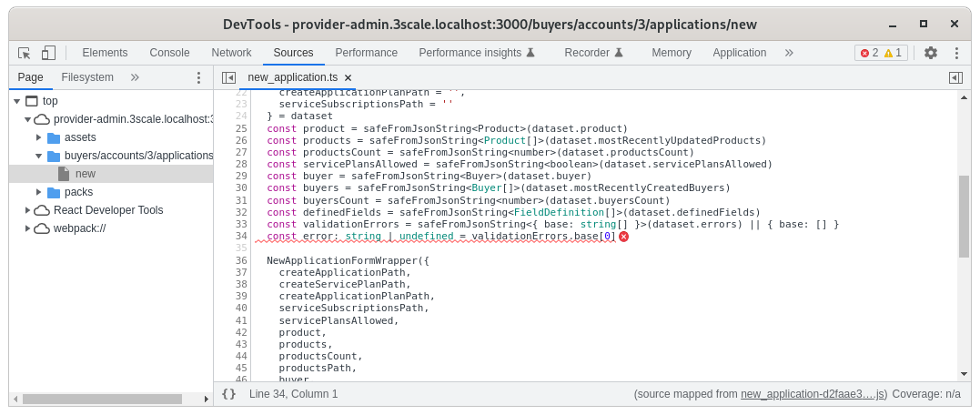
Task: Select the Sources panel tab
Action: click(293, 53)
